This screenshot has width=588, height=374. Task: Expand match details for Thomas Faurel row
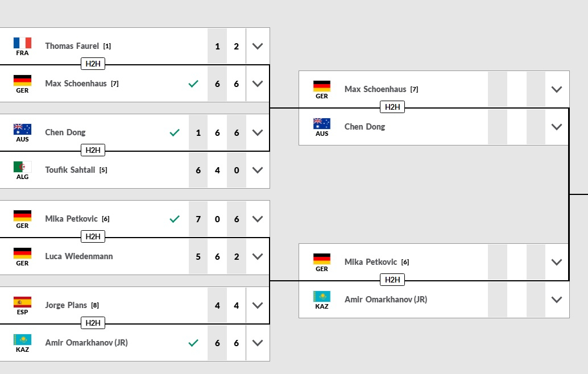(258, 46)
